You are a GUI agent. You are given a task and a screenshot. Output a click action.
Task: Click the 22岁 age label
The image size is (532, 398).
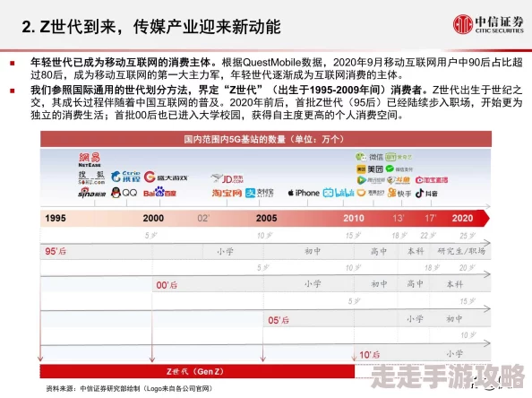pyautogui.click(x=428, y=236)
